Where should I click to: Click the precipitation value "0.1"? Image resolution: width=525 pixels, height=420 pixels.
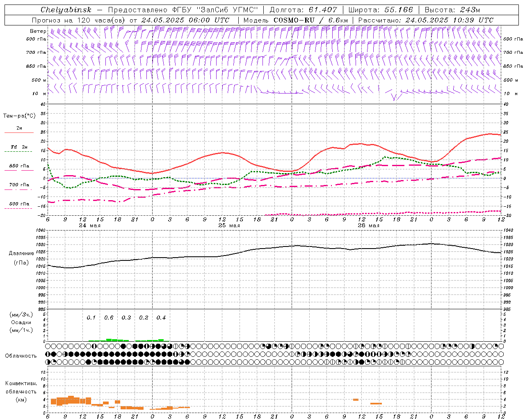[x=91, y=318]
